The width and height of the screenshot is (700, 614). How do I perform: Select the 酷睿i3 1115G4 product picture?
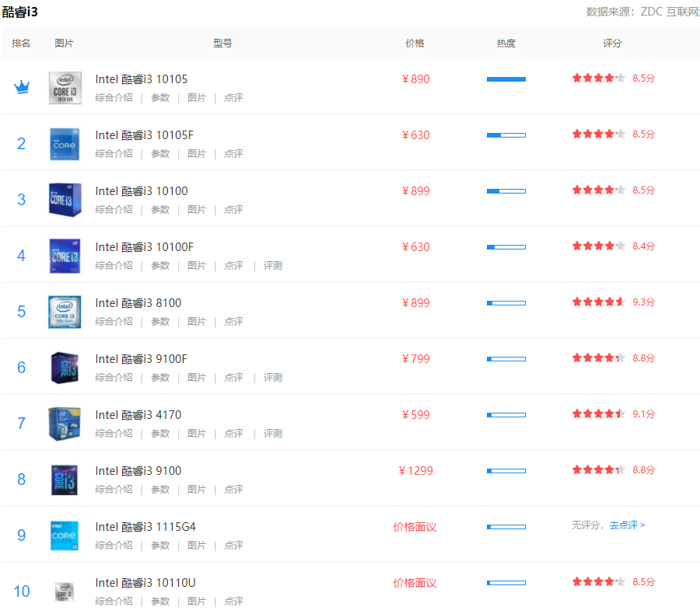click(65, 536)
